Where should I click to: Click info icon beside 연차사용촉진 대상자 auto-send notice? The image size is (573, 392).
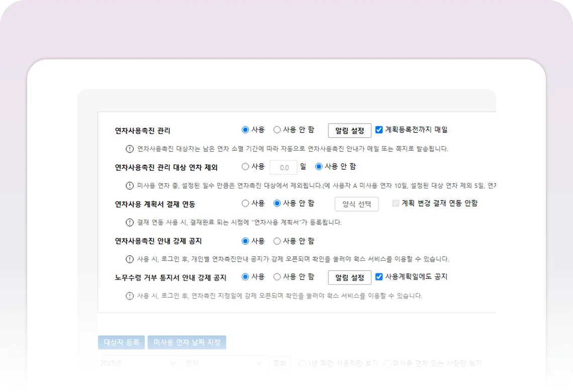[x=130, y=149]
